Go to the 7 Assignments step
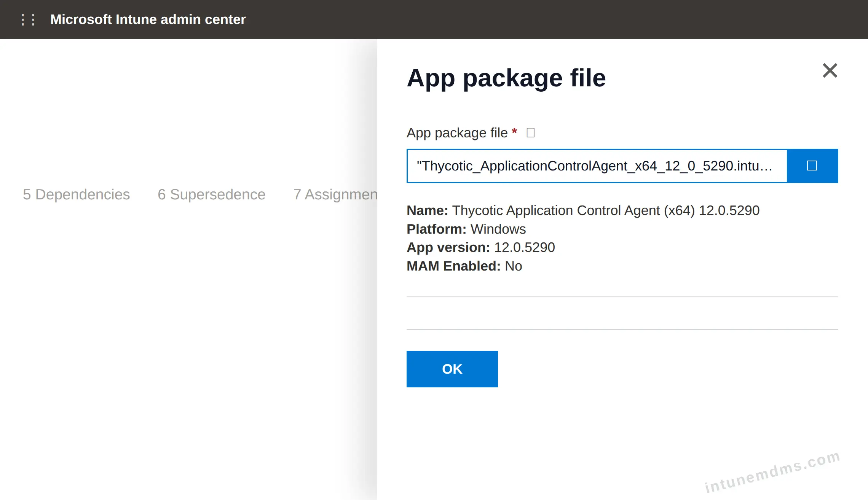Screen dimensions: 868x500 point(335,194)
